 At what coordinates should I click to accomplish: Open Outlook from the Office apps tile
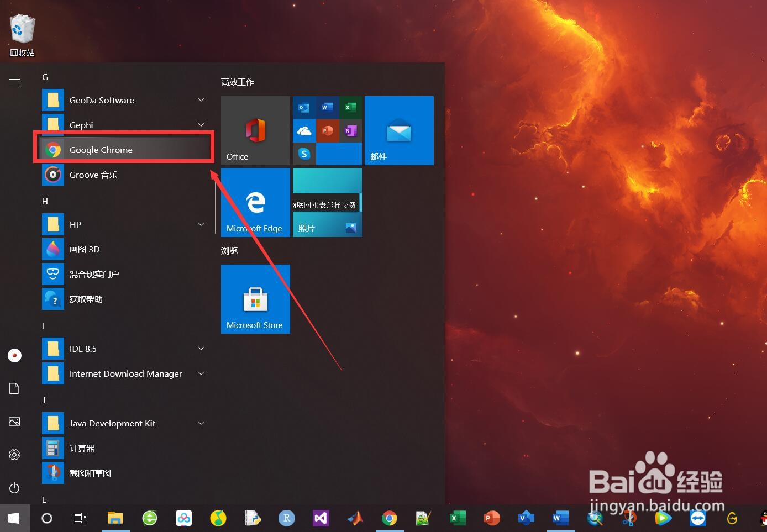tap(304, 107)
